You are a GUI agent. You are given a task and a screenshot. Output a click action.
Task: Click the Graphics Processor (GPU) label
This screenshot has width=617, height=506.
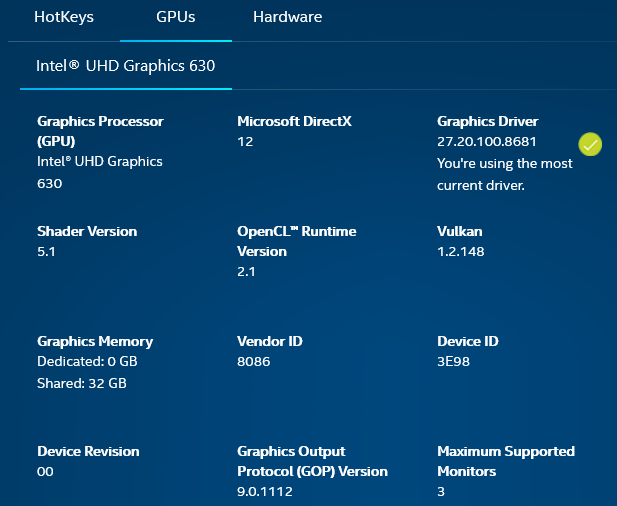100,131
